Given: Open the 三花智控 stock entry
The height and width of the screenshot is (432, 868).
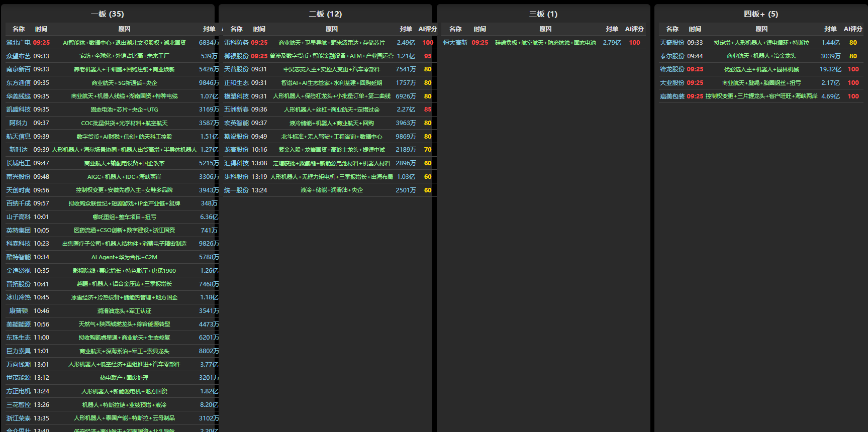Looking at the screenshot, I should pos(18,405).
